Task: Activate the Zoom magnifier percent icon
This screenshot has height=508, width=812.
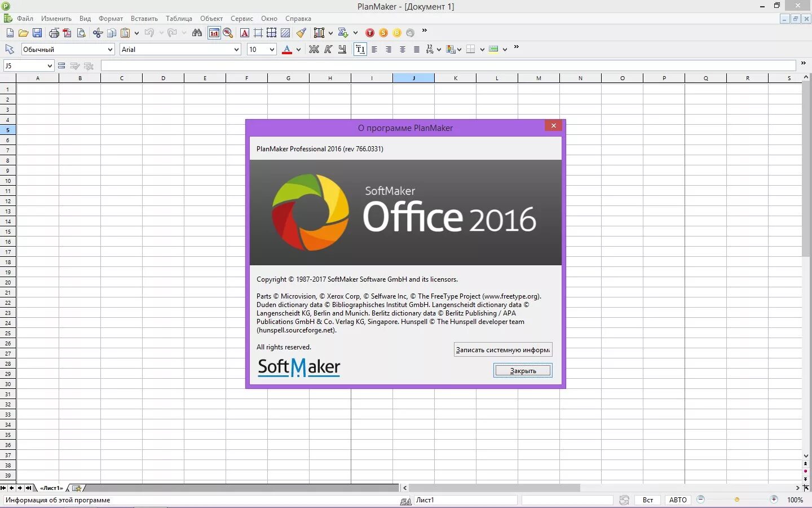Action: coord(228,33)
